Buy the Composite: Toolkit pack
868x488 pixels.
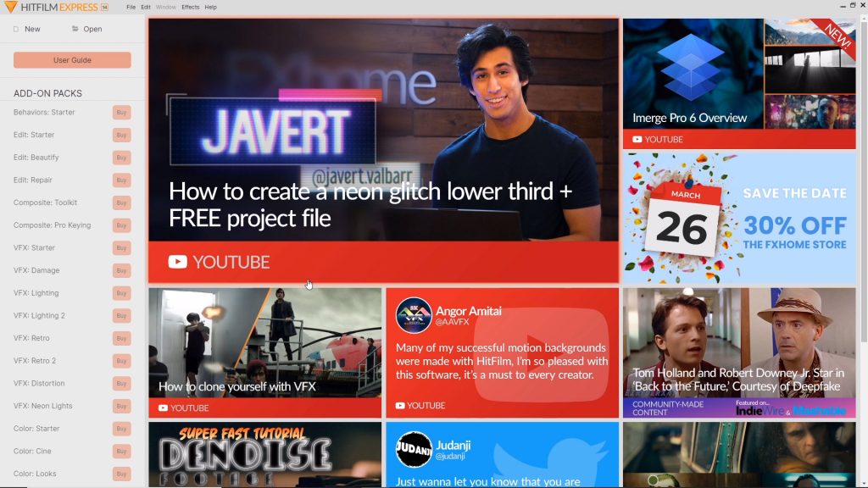tap(122, 202)
